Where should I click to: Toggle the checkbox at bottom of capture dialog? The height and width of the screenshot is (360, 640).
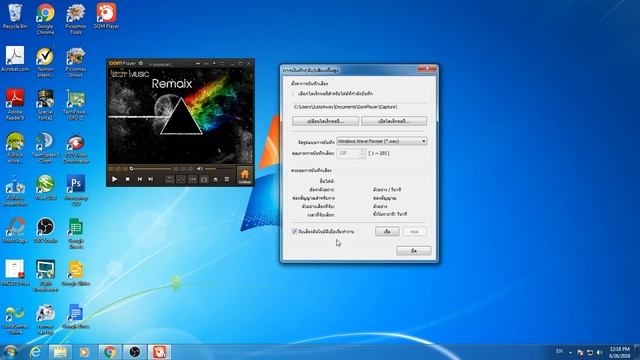294,231
